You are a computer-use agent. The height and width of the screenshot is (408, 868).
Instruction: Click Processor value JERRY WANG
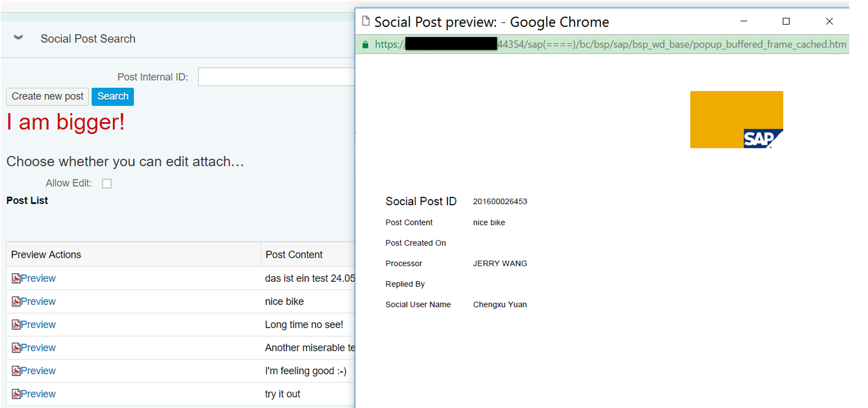point(500,263)
